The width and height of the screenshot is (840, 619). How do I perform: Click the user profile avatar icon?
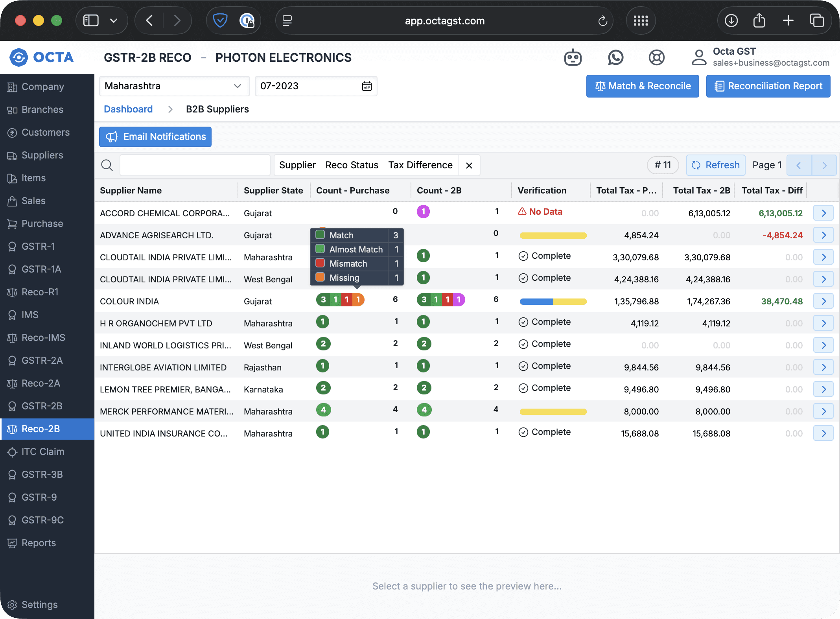tap(699, 58)
